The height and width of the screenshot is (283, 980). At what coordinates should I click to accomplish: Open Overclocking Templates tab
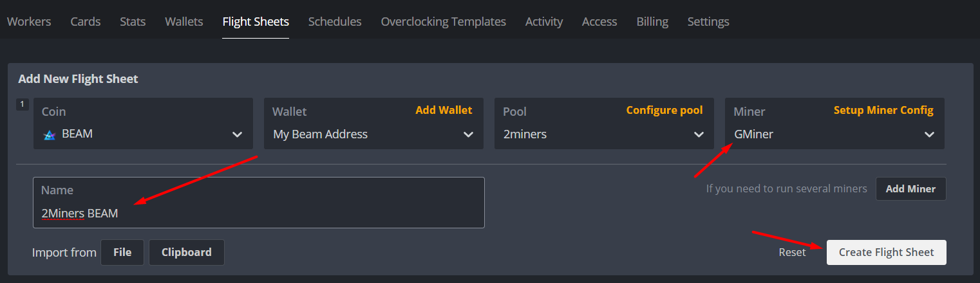coord(444,21)
